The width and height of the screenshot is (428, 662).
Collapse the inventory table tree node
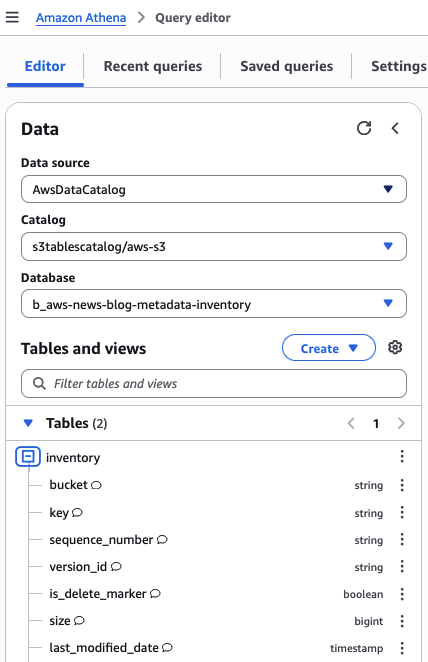point(28,456)
